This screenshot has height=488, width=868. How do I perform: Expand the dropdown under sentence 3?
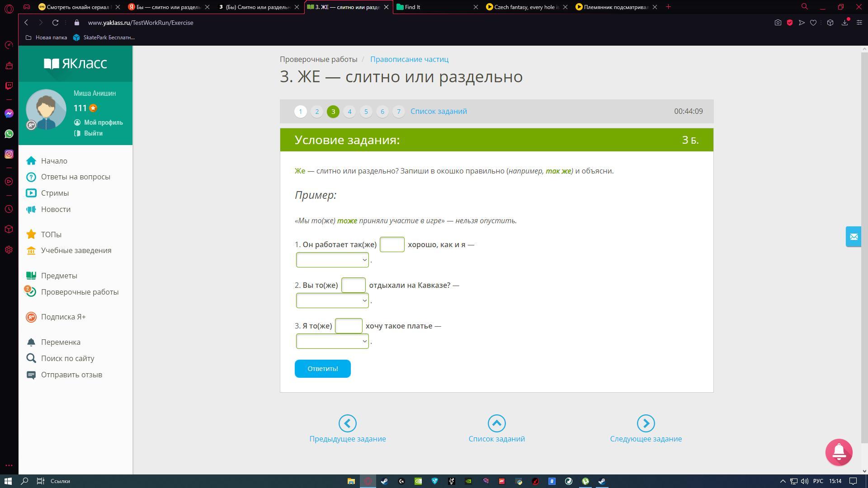pyautogui.click(x=332, y=341)
